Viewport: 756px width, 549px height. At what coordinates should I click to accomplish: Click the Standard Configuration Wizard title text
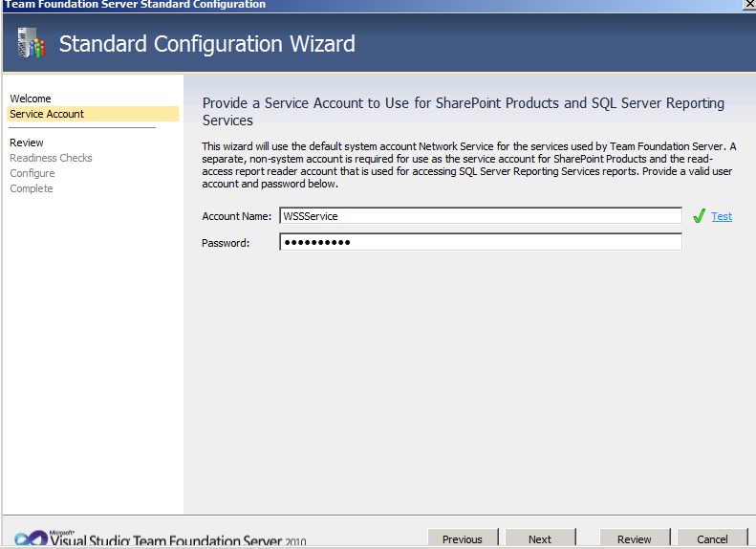206,44
